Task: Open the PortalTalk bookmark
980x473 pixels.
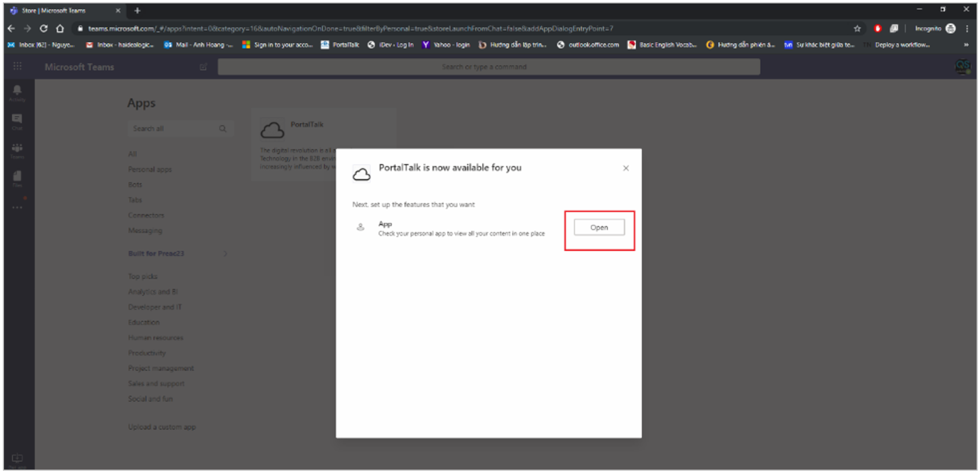Action: 340,44
